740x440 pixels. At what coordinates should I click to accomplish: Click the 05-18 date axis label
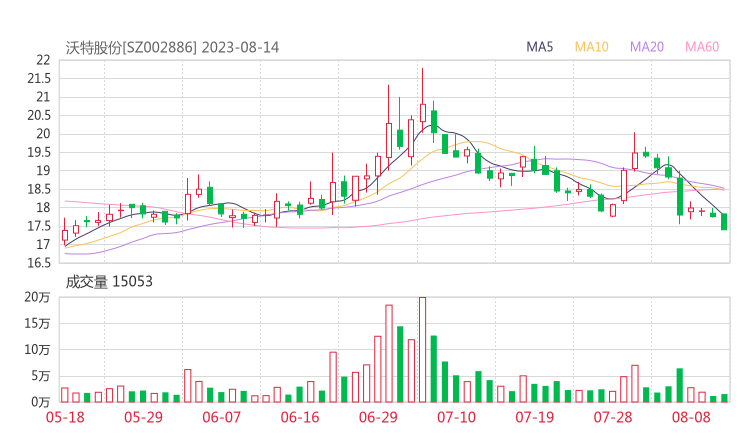65,417
